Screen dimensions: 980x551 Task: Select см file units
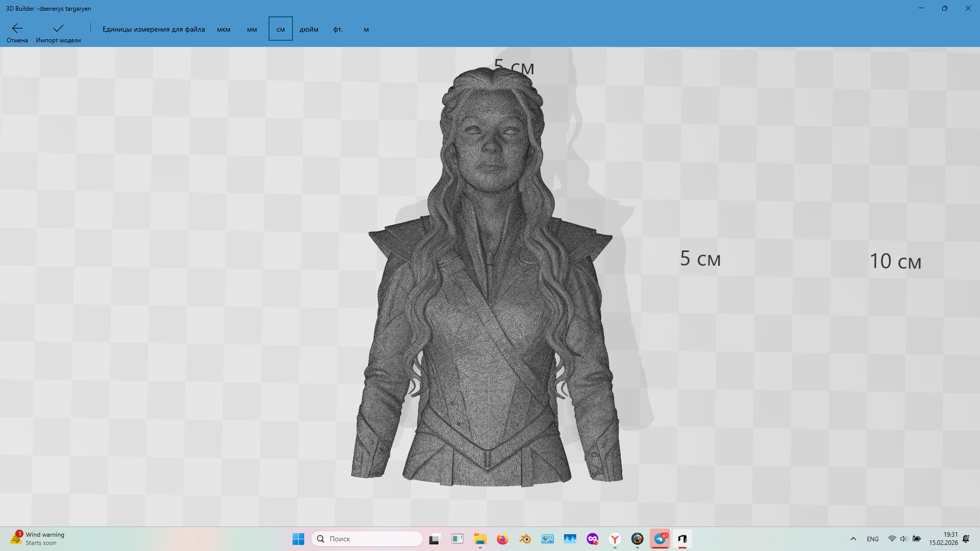tap(281, 29)
